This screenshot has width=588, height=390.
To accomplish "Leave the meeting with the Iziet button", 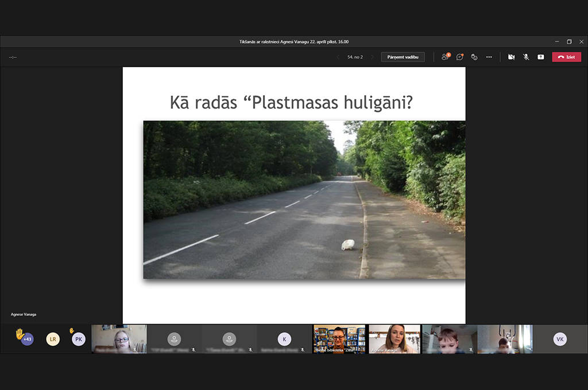I will [566, 57].
